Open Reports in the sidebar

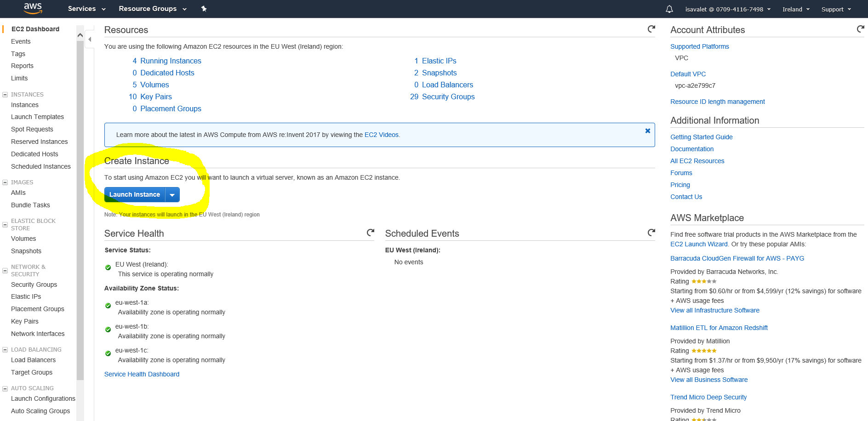click(22, 66)
